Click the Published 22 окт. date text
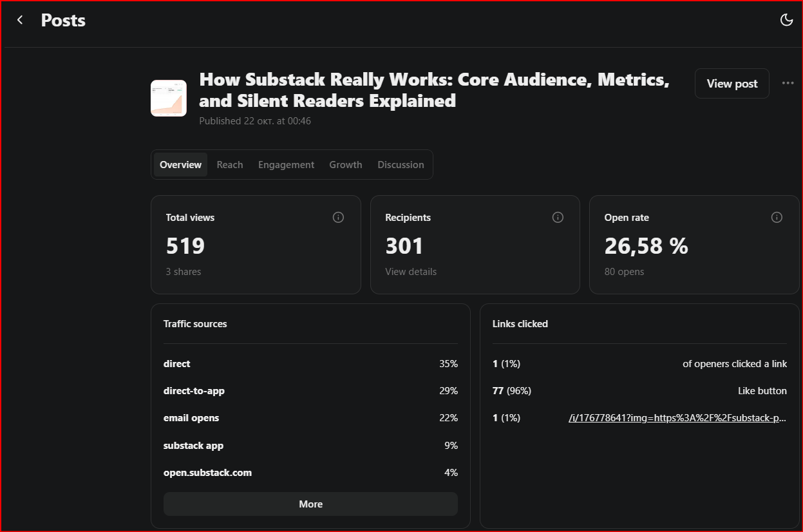 pyautogui.click(x=255, y=121)
